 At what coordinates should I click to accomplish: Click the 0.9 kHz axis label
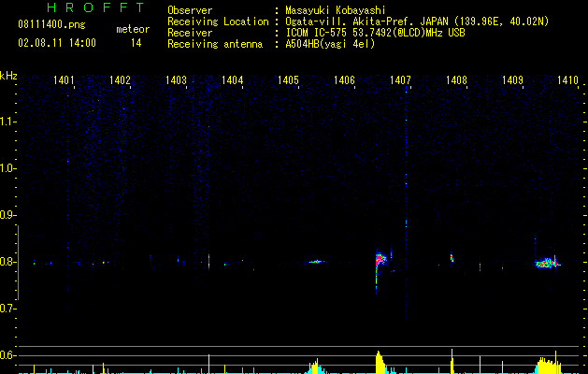point(7,215)
